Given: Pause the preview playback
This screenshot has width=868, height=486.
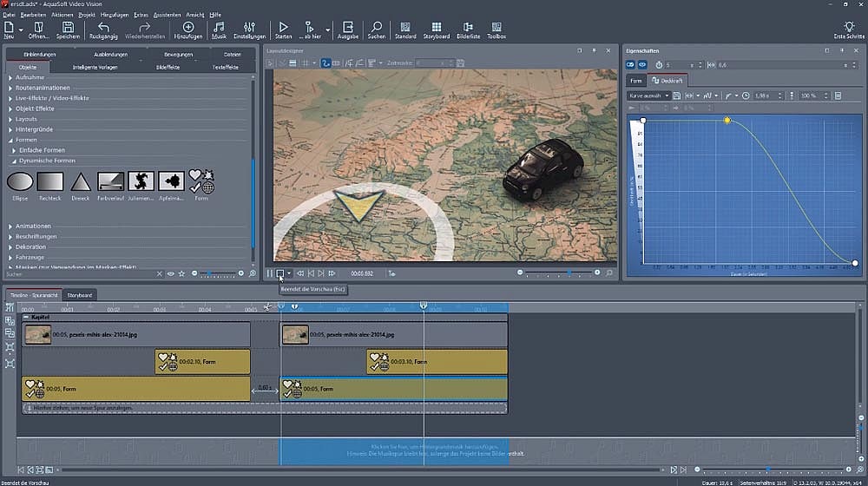Looking at the screenshot, I should (269, 273).
